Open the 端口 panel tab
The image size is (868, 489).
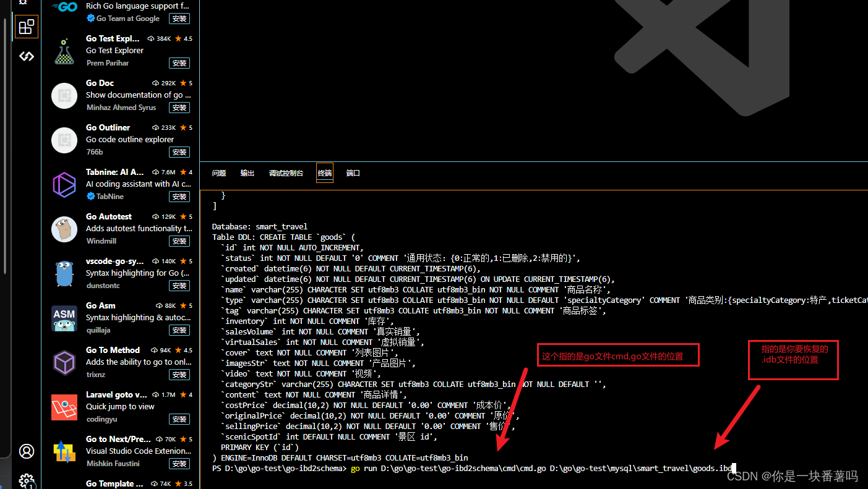click(353, 172)
